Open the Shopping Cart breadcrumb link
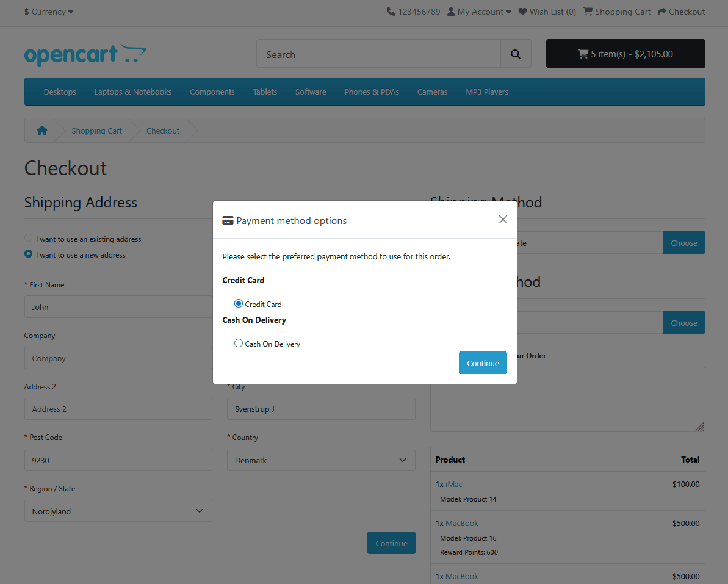 point(96,131)
